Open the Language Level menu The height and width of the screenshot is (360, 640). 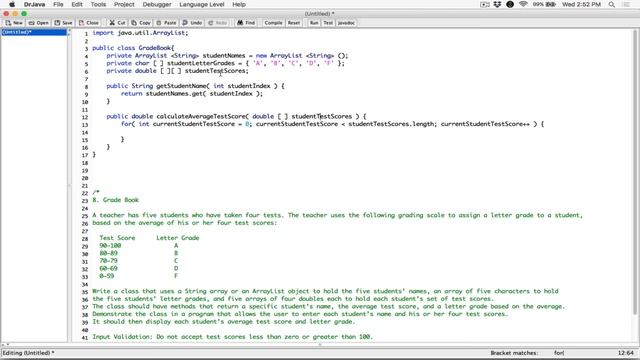point(202,4)
